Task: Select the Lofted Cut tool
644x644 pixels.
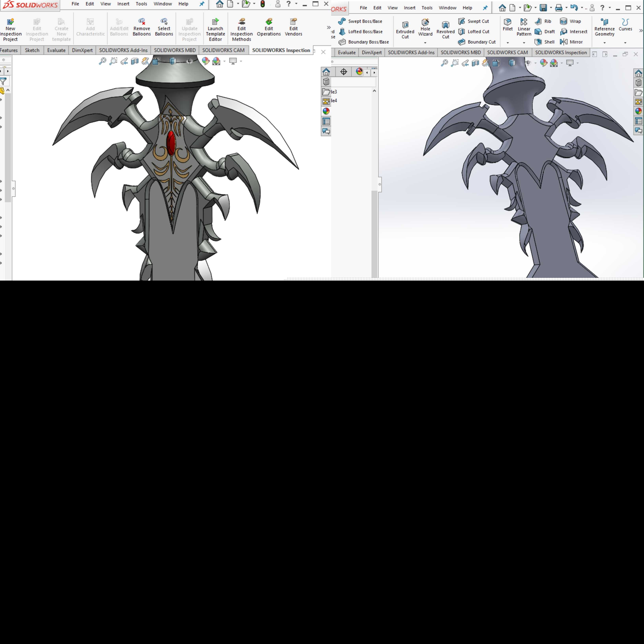Action: tap(474, 32)
